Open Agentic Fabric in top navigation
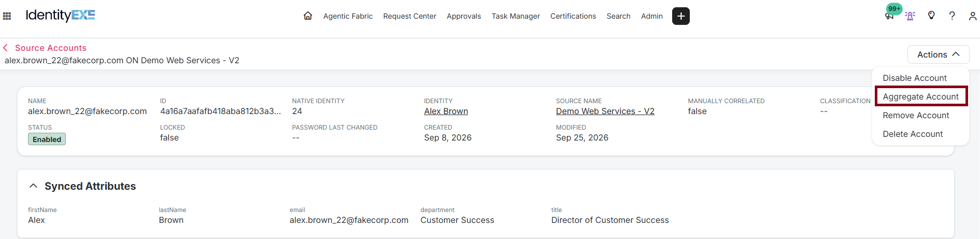Image resolution: width=980 pixels, height=239 pixels. click(348, 16)
